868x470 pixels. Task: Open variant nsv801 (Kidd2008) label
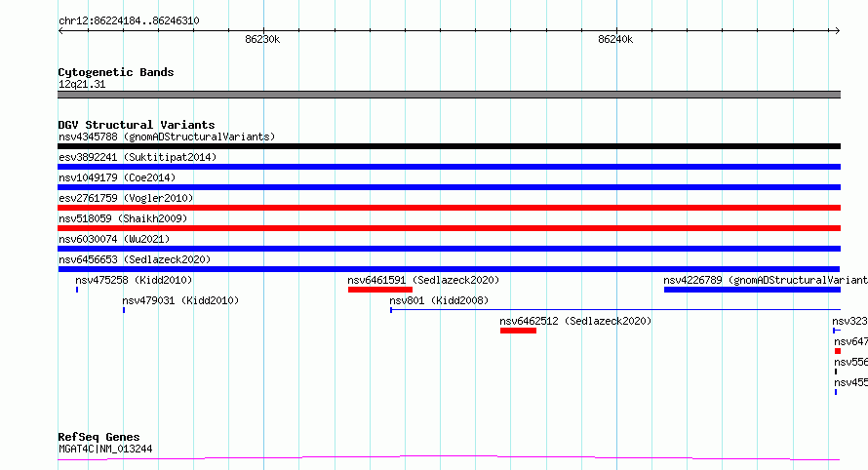coord(439,300)
